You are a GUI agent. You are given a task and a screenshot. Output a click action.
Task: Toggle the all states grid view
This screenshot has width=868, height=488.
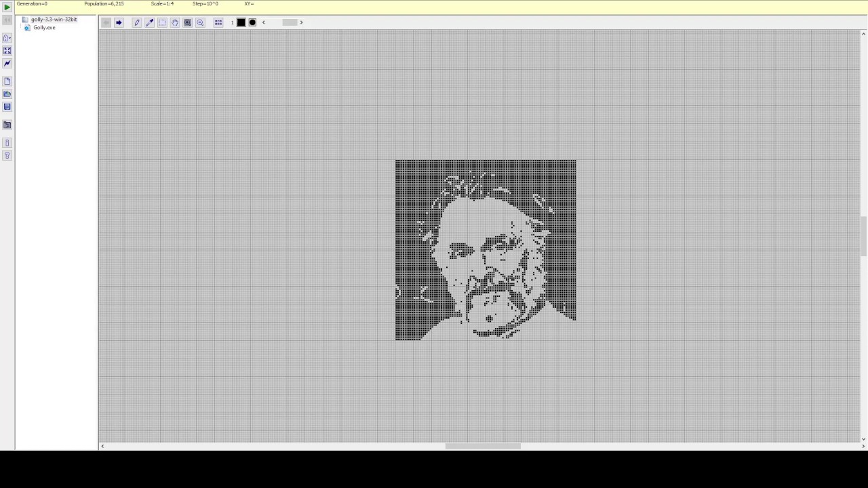click(x=218, y=22)
